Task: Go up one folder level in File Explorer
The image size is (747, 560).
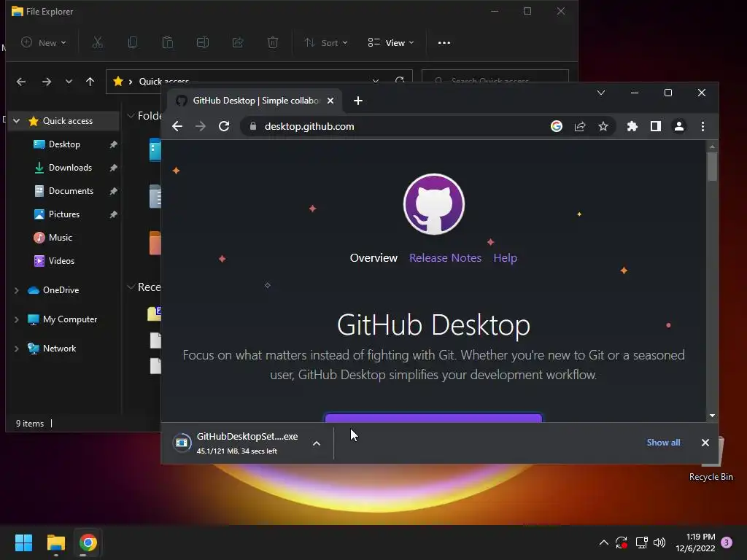Action: click(90, 82)
